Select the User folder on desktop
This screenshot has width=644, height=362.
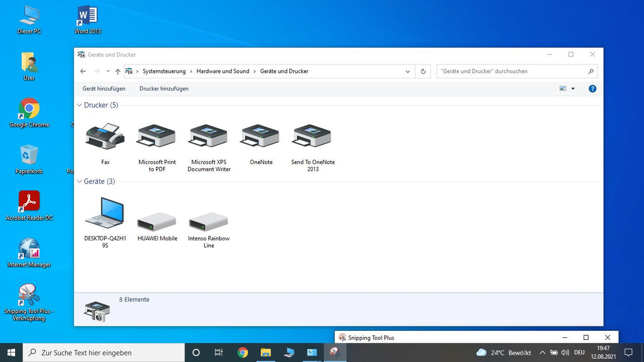pos(29,66)
